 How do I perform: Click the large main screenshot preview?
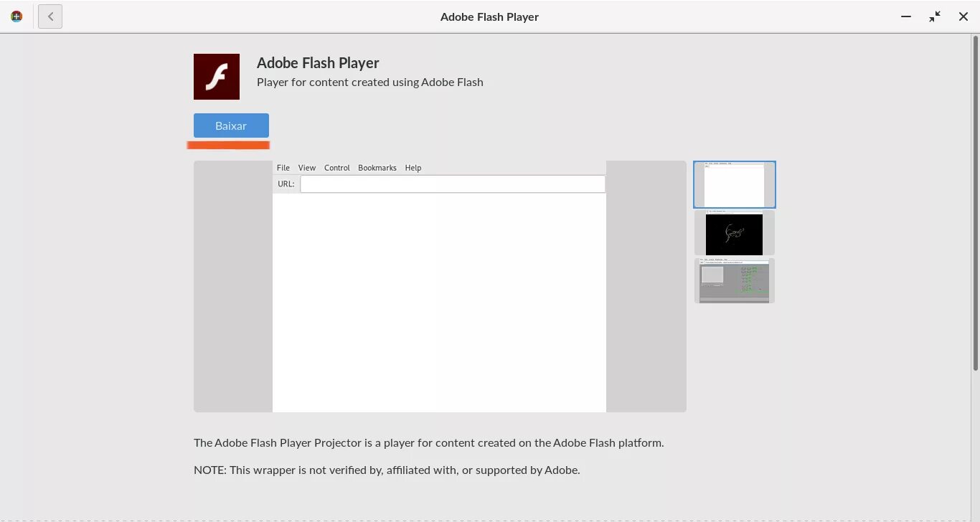pos(440,286)
